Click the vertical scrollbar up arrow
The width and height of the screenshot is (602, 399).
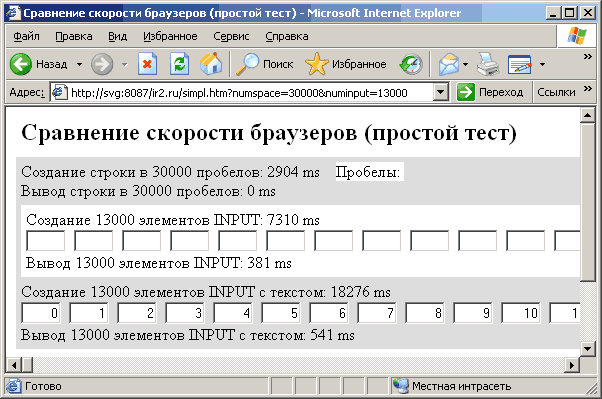pyautogui.click(x=587, y=115)
